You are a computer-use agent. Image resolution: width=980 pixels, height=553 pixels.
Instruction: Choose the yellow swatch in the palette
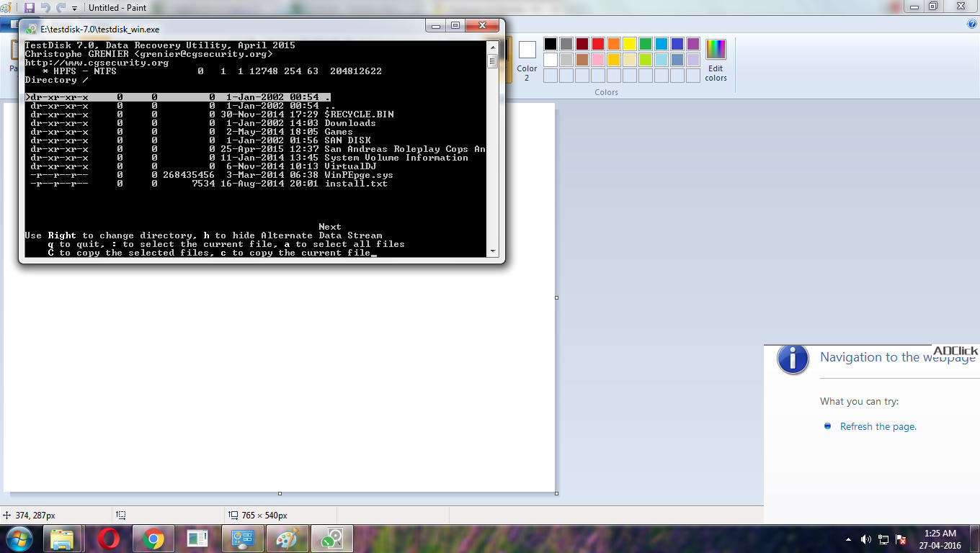630,44
